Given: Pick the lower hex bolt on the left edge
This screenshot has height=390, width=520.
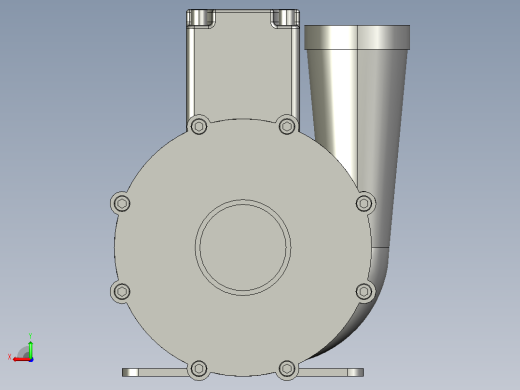Looking at the screenshot, I should tap(122, 292).
